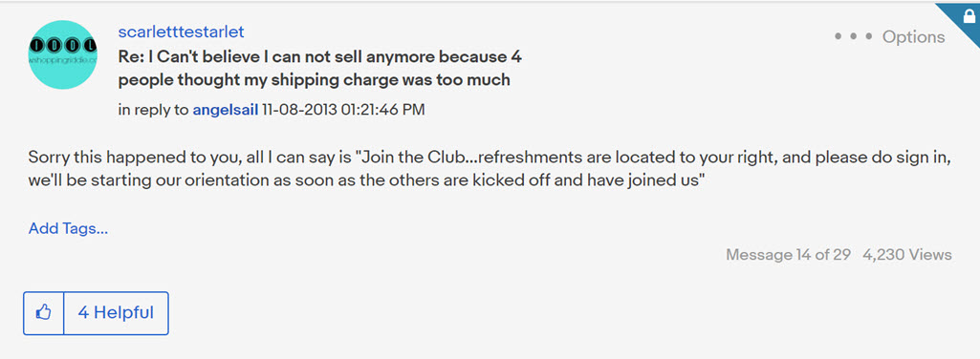The height and width of the screenshot is (359, 980).
Task: Click the "in reply to" label
Action: coord(153,110)
